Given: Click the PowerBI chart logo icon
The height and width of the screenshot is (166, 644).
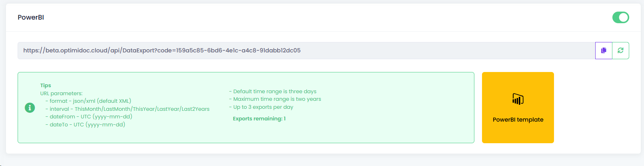Looking at the screenshot, I should point(518,99).
